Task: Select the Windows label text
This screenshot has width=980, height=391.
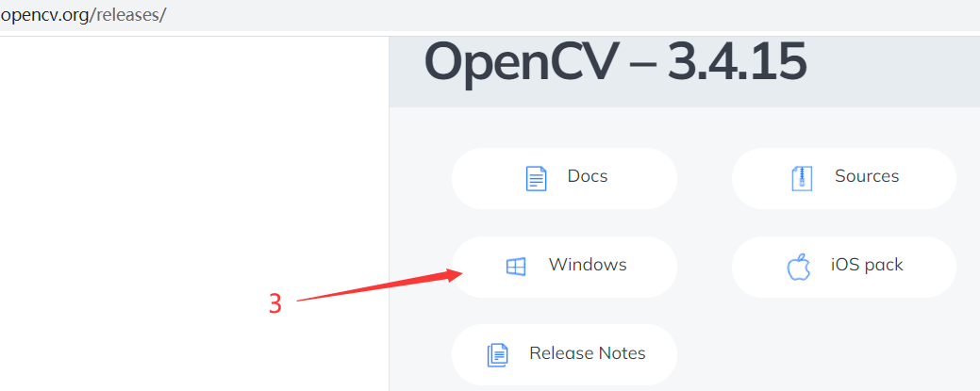Action: [x=588, y=264]
